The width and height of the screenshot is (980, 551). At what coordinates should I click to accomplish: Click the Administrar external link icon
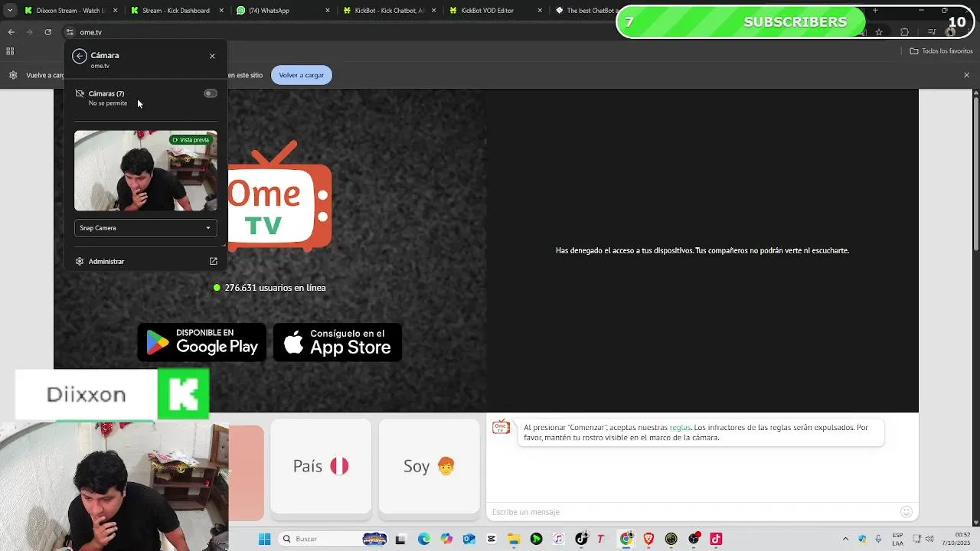213,262
